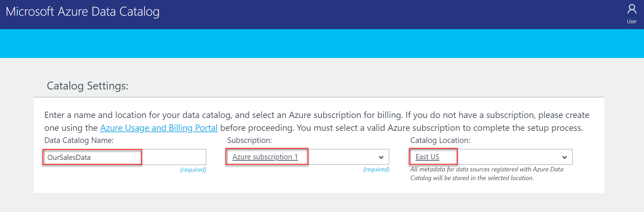
Task: Click the Data Catalog Name label
Action: (x=79, y=141)
